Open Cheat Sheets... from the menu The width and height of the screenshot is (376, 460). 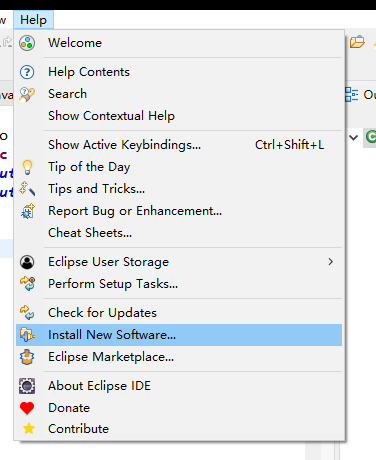tap(179, 233)
